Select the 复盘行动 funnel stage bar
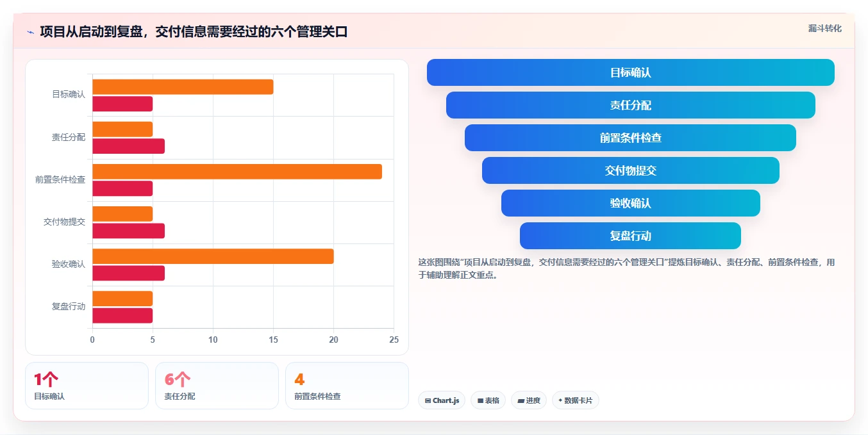This screenshot has height=435, width=868. tap(631, 236)
